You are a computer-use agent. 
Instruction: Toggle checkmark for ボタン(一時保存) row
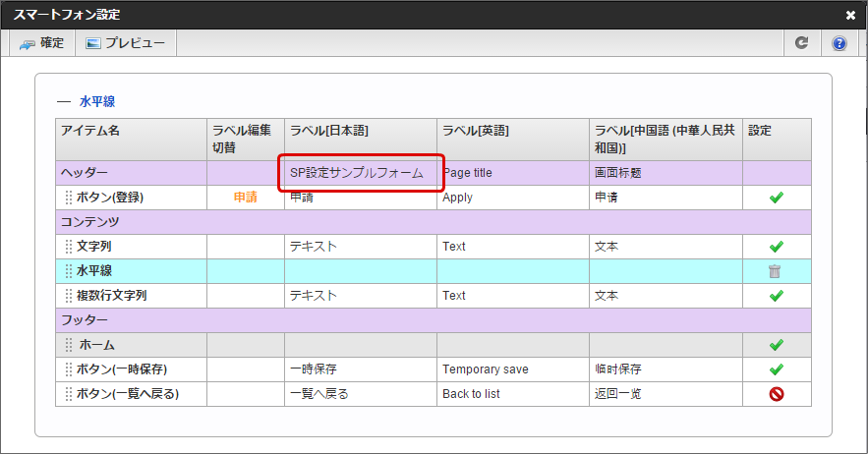coord(777,369)
